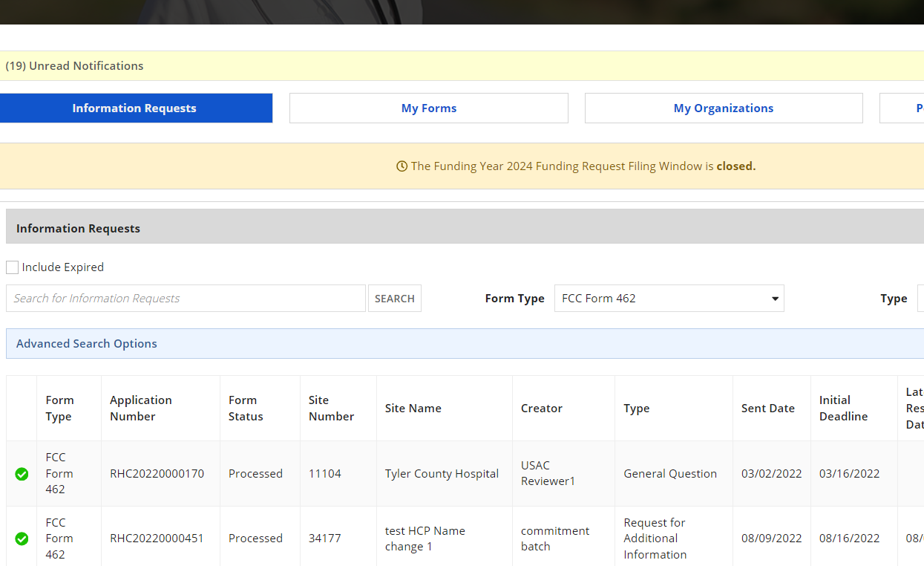924x566 pixels.
Task: Switch to Information Requests tab
Action: [136, 108]
